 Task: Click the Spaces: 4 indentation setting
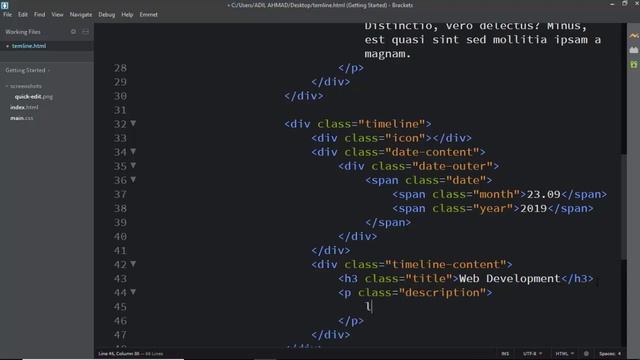pyautogui.click(x=610, y=353)
